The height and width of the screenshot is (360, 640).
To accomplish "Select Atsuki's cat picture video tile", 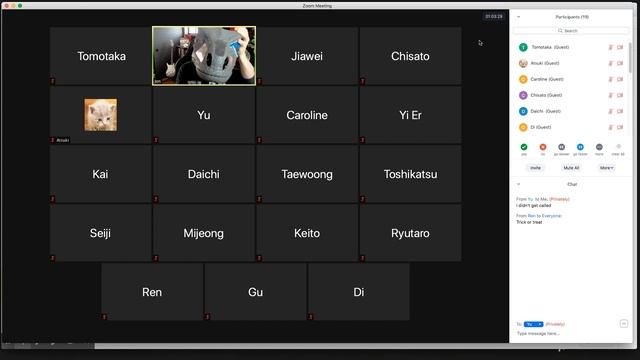I will [100, 115].
